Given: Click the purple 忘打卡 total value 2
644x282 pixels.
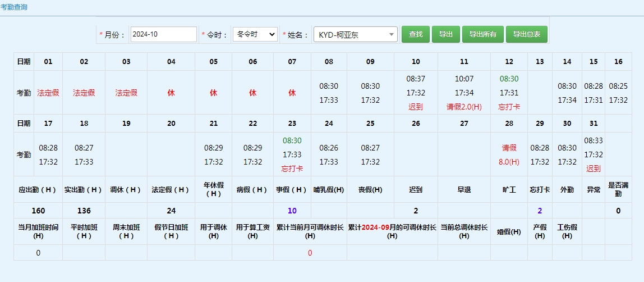Looking at the screenshot, I should click(540, 211).
